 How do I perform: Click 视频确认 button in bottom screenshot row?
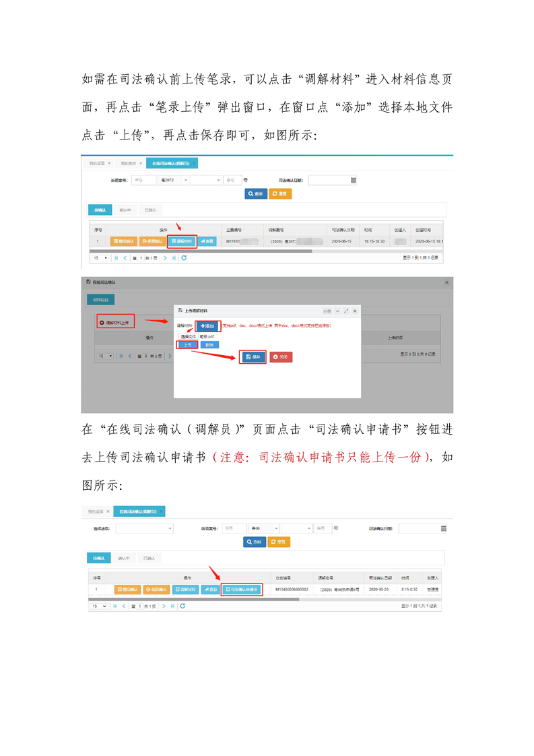(x=156, y=589)
